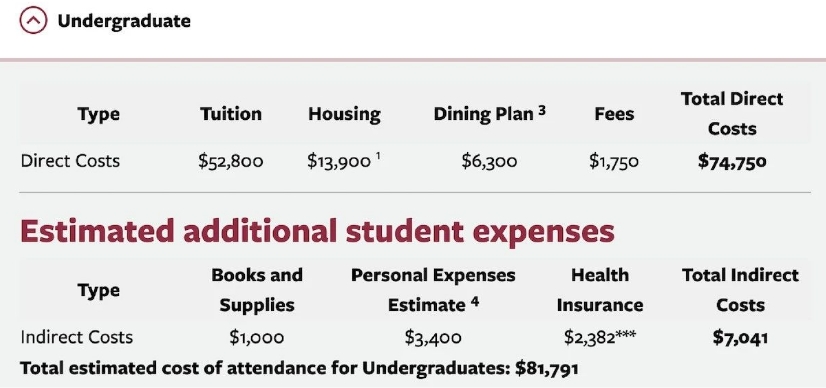The width and height of the screenshot is (826, 388).
Task: Click the Fees column header
Action: point(614,114)
